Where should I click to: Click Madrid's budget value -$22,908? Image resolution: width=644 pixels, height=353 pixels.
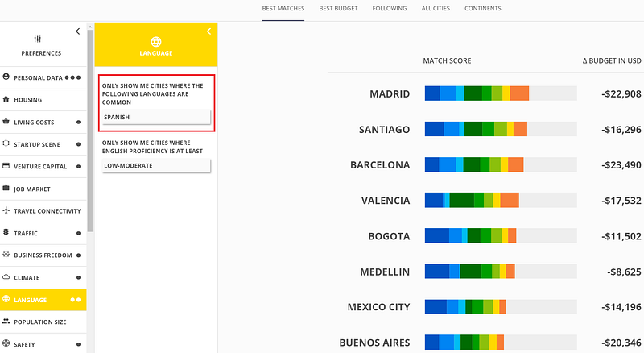(621, 93)
